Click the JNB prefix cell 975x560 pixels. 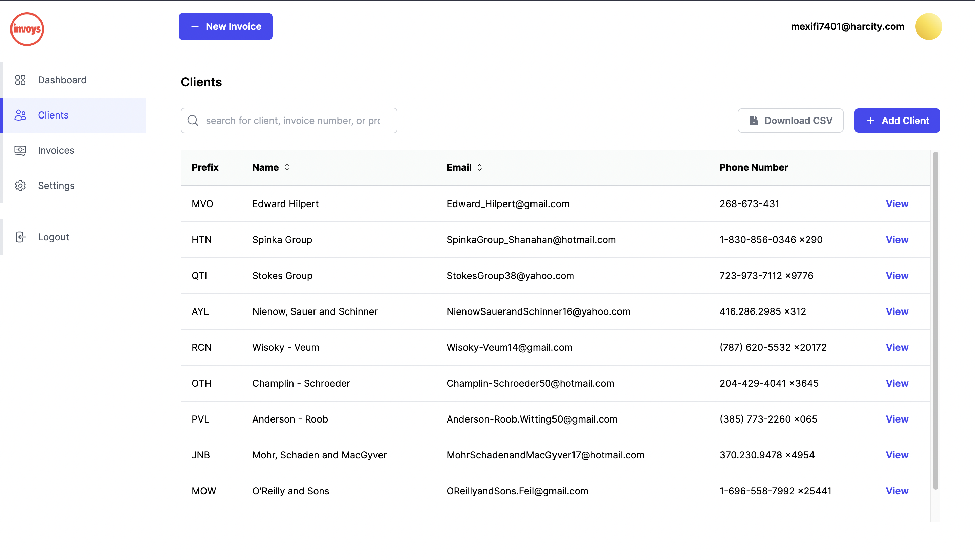point(201,455)
